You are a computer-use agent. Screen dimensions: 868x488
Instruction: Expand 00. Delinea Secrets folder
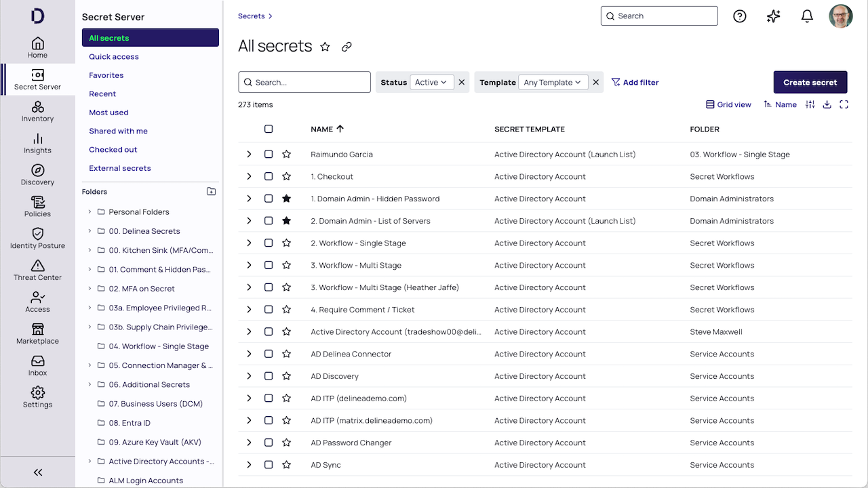click(90, 231)
